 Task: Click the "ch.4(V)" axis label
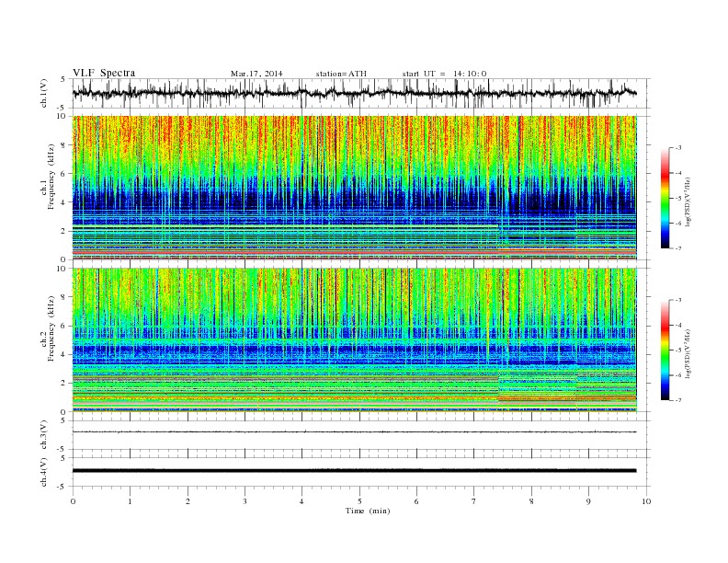43,472
